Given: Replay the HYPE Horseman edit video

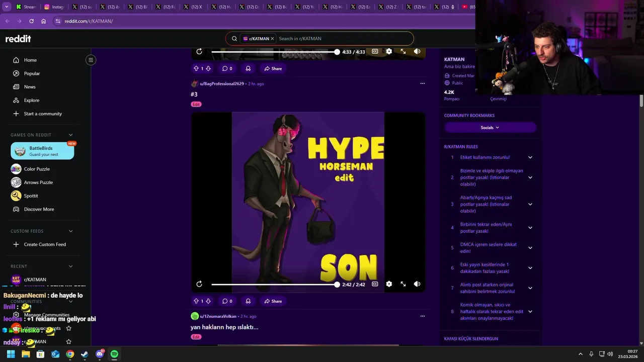Looking at the screenshot, I should coord(199,284).
